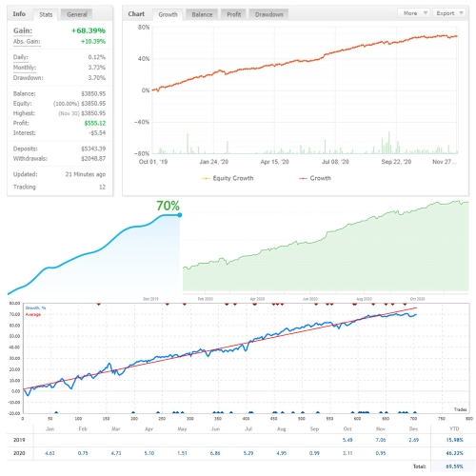Click the Profit value $555.12
The image size is (476, 476).
pos(95,123)
